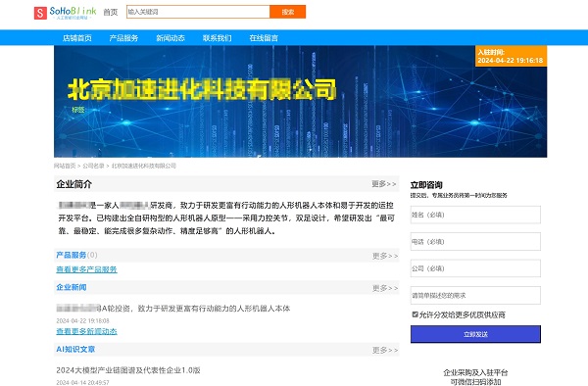Screen dimensions: 588x386
Task: Click the 网站首页 breadcrumb link
Action: coord(65,166)
